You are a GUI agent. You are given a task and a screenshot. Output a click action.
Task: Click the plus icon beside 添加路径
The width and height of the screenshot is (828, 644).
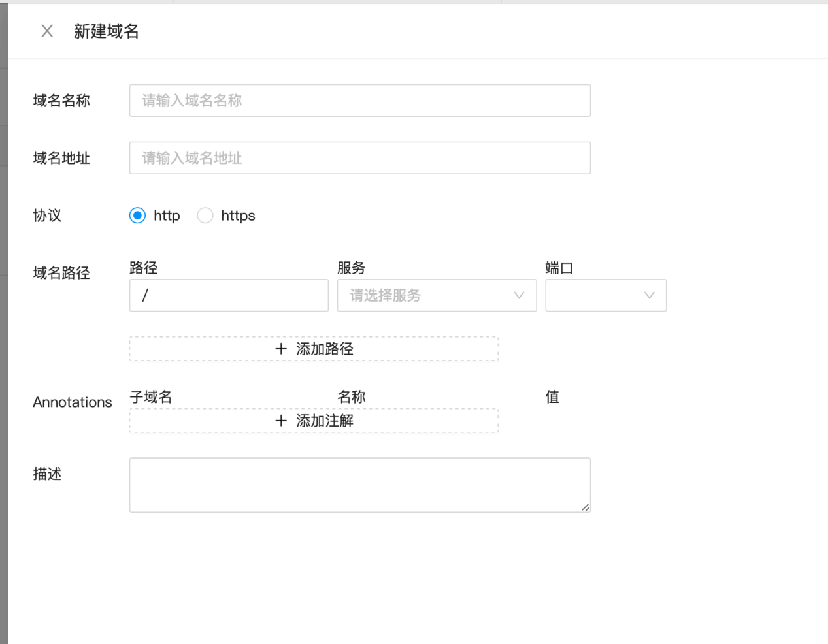coord(281,349)
